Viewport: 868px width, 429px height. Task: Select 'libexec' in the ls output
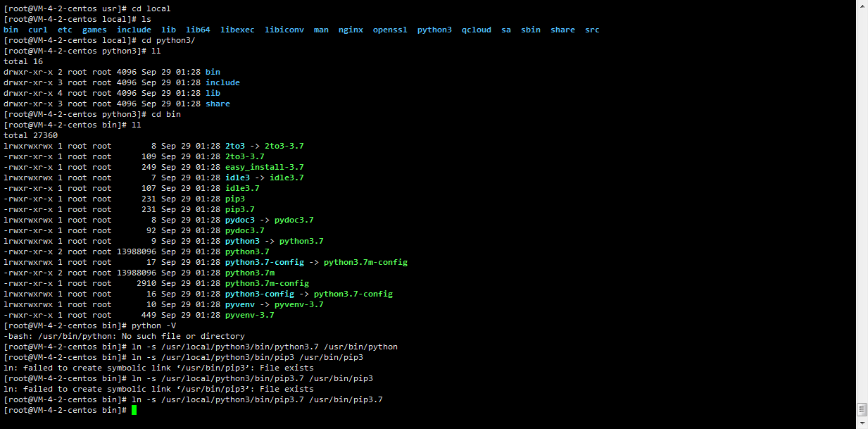[237, 30]
